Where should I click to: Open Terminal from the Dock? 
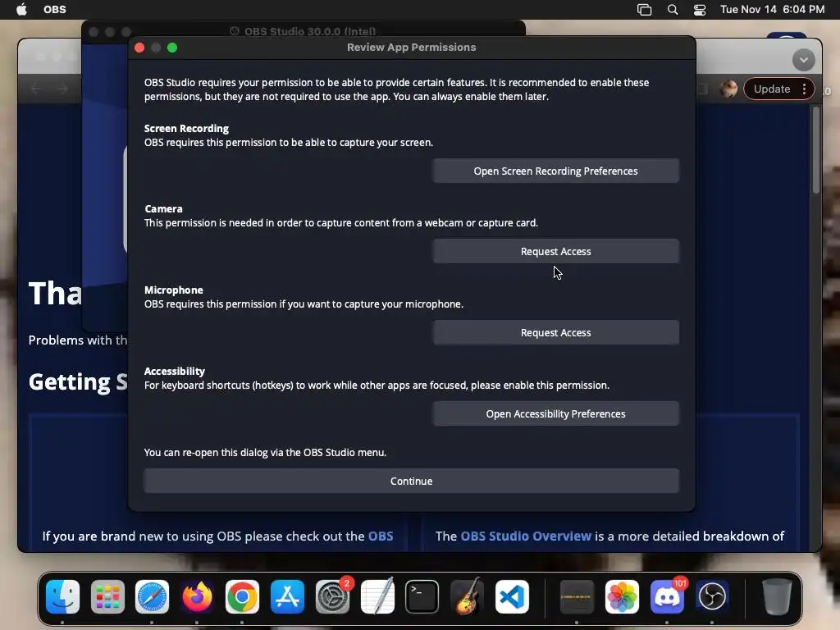coord(422,596)
